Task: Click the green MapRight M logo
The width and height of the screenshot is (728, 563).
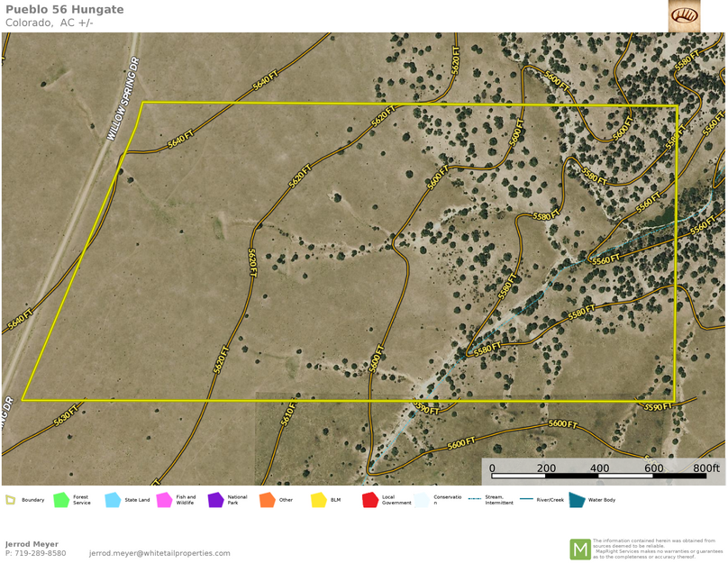Action: [x=580, y=549]
